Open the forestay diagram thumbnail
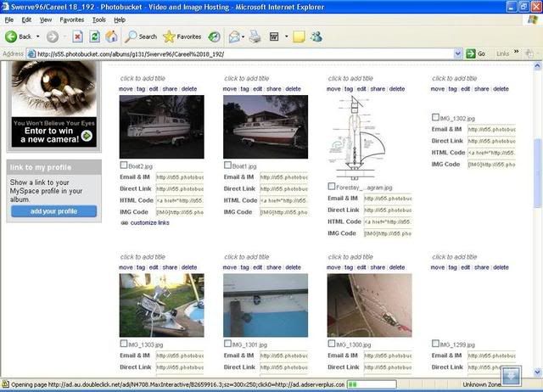 tap(356, 137)
